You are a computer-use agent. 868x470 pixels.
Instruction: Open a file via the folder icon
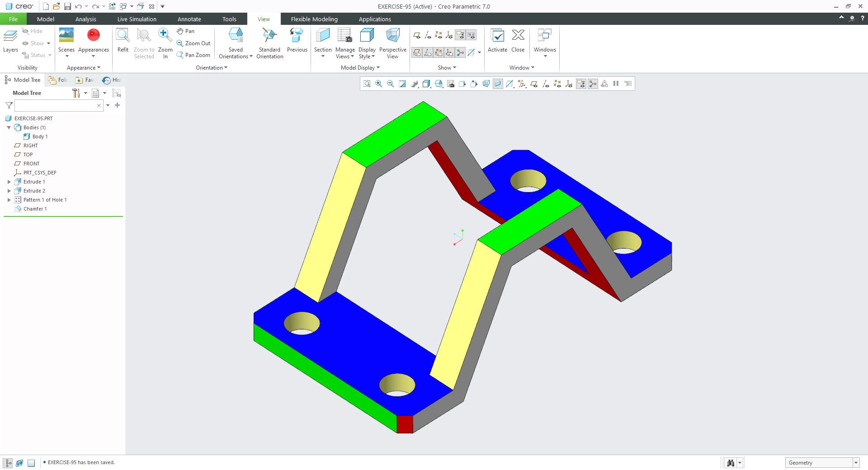click(x=57, y=6)
